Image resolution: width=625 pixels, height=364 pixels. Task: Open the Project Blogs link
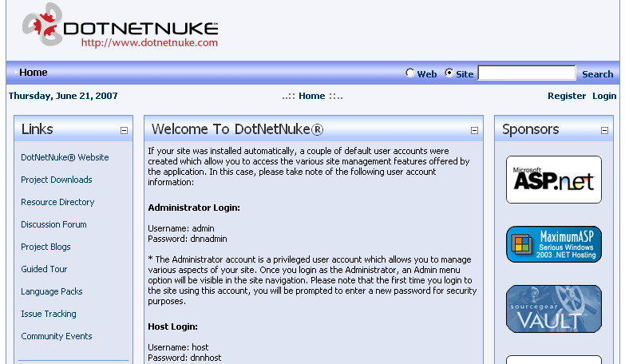pos(45,247)
